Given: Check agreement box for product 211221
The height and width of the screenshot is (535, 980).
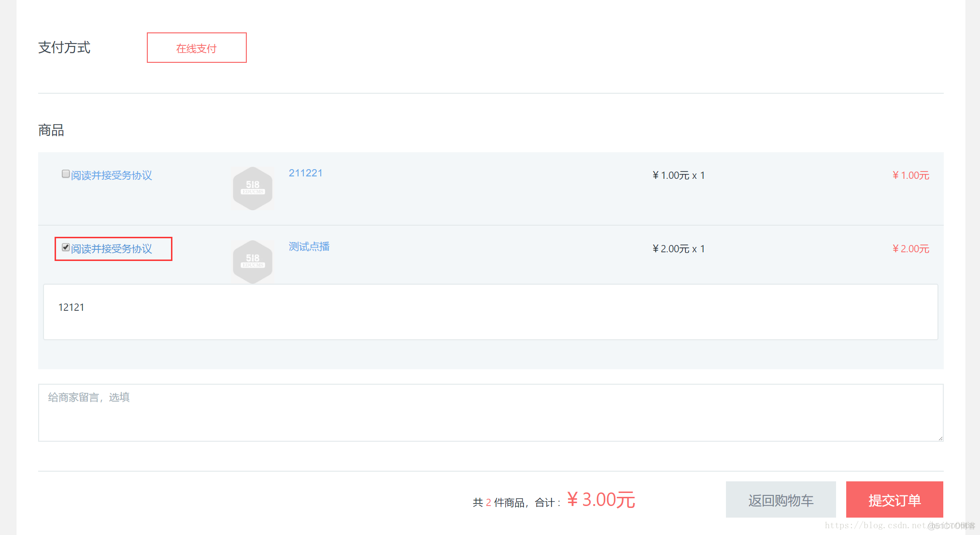Looking at the screenshot, I should pos(66,174).
